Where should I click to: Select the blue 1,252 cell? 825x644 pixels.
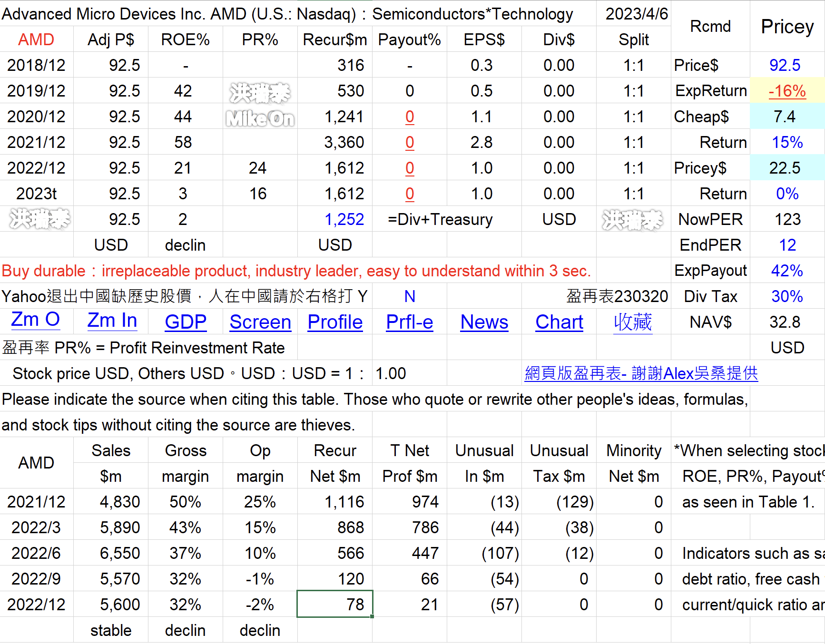tap(344, 219)
